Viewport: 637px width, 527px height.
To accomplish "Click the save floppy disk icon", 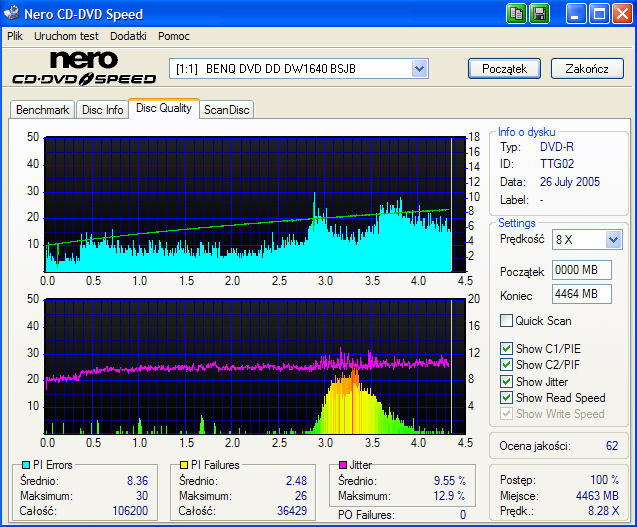I will click(x=540, y=14).
